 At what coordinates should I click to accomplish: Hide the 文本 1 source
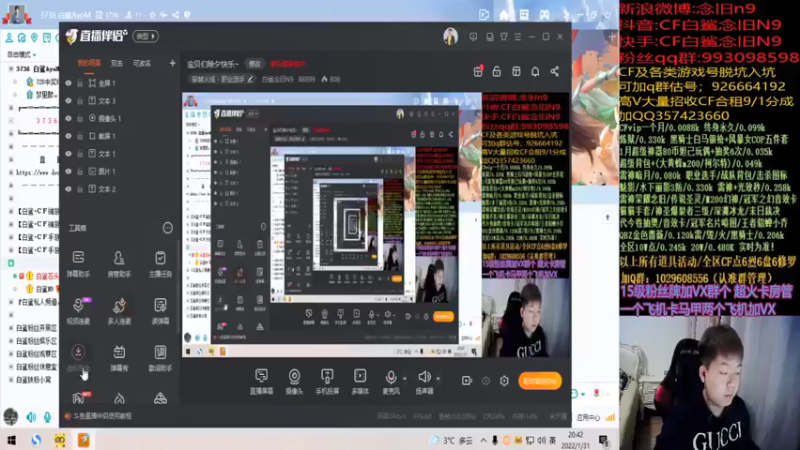[x=68, y=154]
